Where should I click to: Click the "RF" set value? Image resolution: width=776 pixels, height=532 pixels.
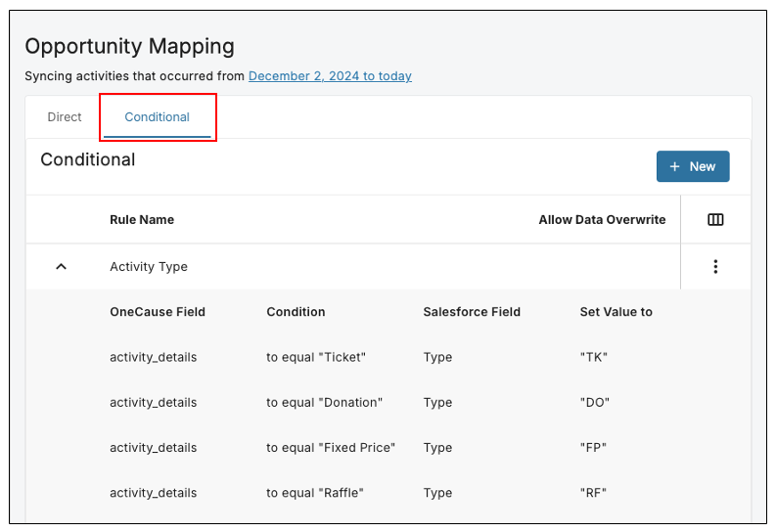click(593, 493)
